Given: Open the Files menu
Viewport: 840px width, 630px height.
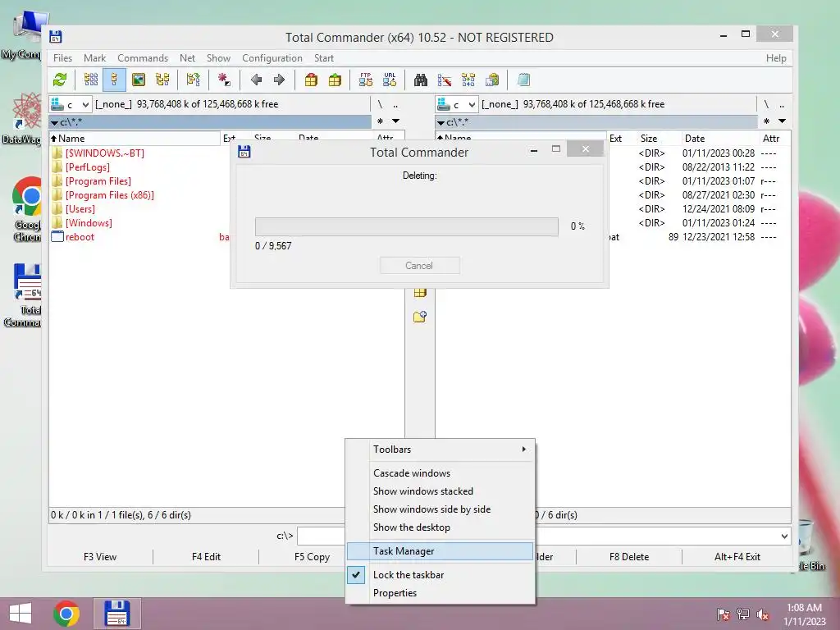Looking at the screenshot, I should [x=62, y=58].
